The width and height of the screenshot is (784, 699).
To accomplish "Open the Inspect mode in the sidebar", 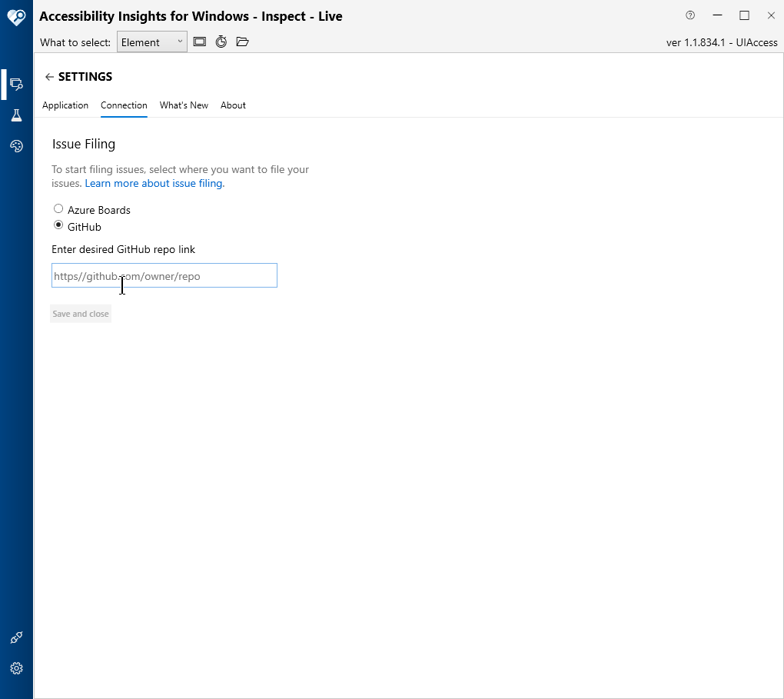I will [x=16, y=84].
